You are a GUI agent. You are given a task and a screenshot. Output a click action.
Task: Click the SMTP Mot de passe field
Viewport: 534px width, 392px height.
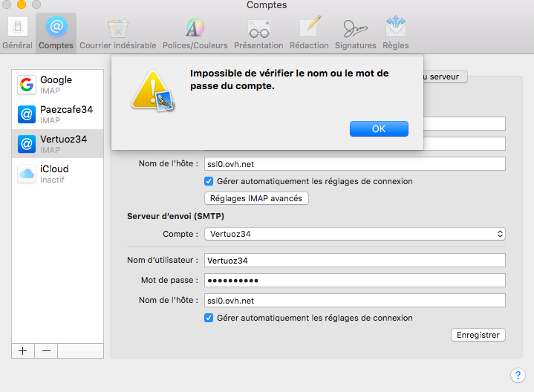tap(354, 281)
